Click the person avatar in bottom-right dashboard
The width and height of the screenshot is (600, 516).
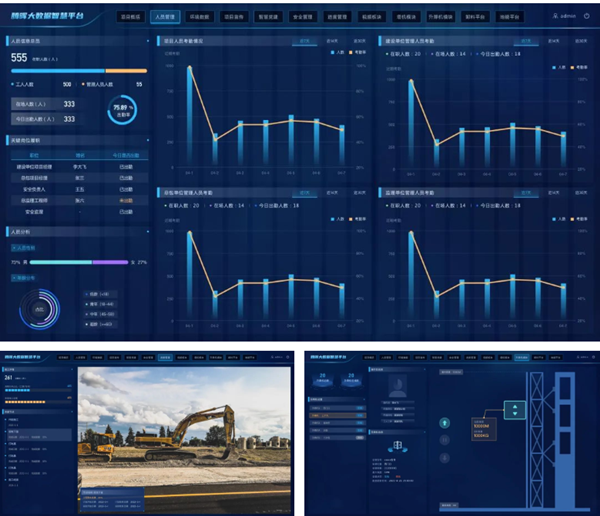(399, 385)
